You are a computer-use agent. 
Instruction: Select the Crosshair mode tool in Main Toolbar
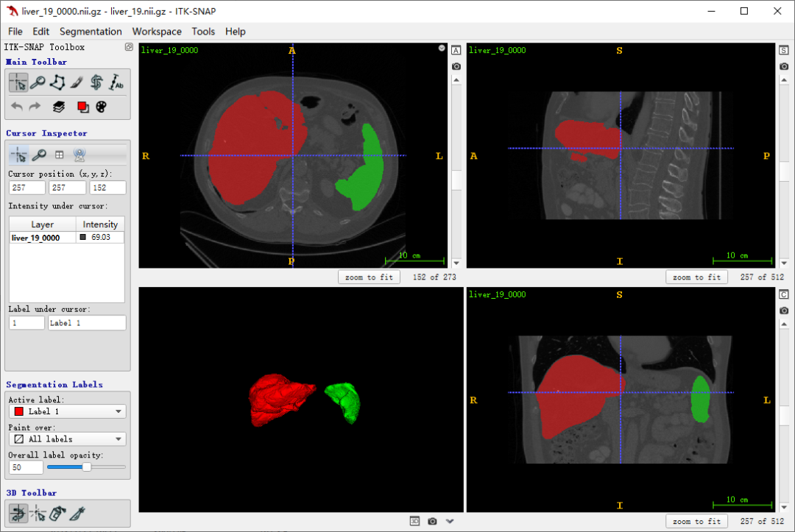click(18, 82)
